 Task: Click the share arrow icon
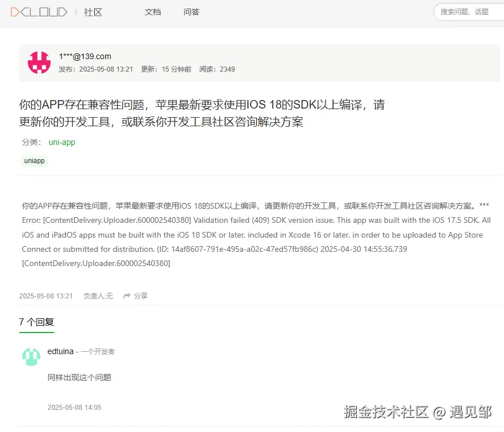pyautogui.click(x=127, y=296)
